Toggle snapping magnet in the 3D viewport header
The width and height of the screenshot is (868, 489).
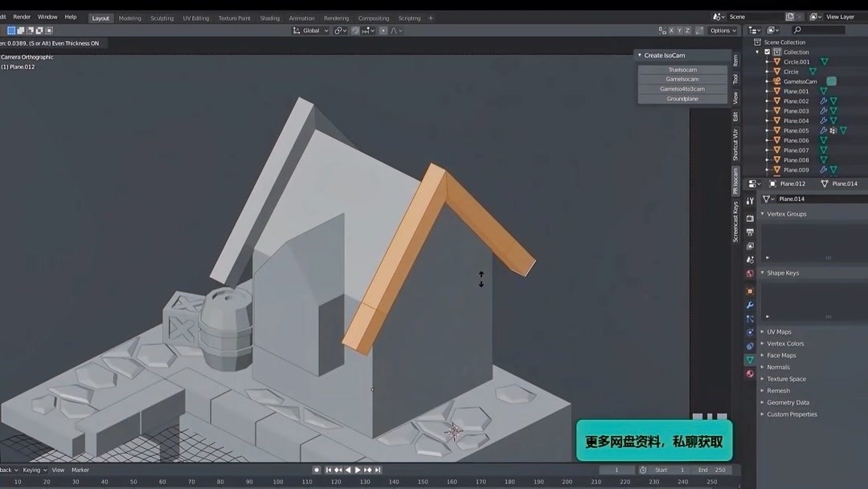(x=354, y=30)
